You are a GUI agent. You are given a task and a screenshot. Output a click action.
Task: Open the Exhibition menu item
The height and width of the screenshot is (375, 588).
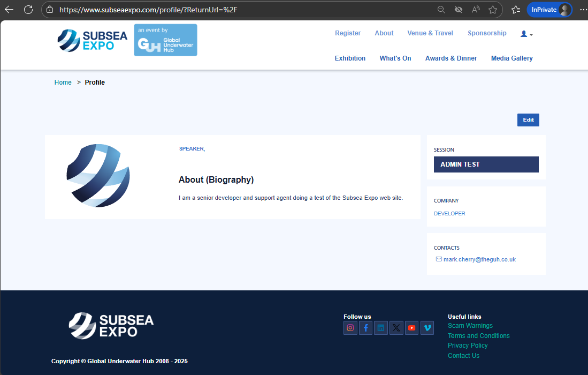pyautogui.click(x=350, y=58)
